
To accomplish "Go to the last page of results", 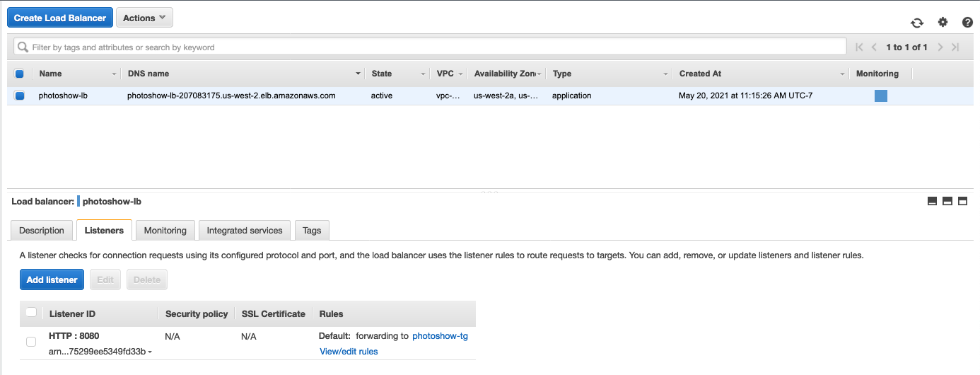I will tap(955, 47).
